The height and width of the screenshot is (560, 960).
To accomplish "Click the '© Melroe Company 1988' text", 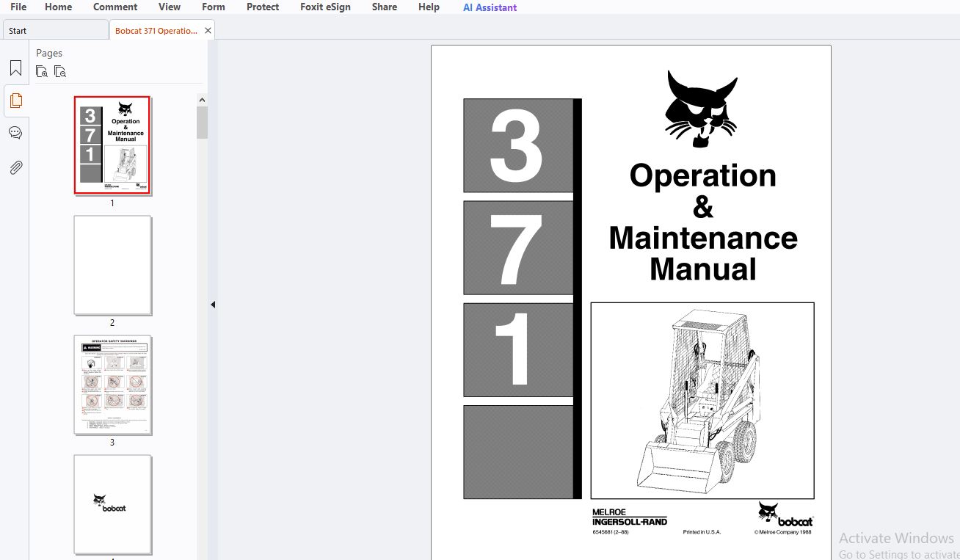I will pyautogui.click(x=783, y=532).
